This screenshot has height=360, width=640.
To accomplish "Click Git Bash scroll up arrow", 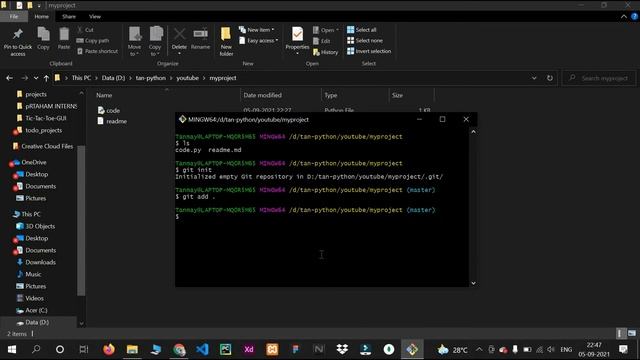I will coord(473,131).
